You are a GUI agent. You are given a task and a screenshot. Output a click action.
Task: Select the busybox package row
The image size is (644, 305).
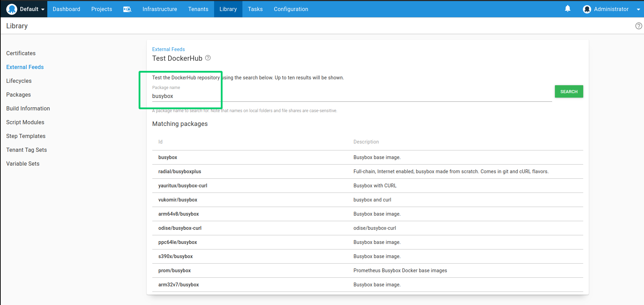point(367,157)
